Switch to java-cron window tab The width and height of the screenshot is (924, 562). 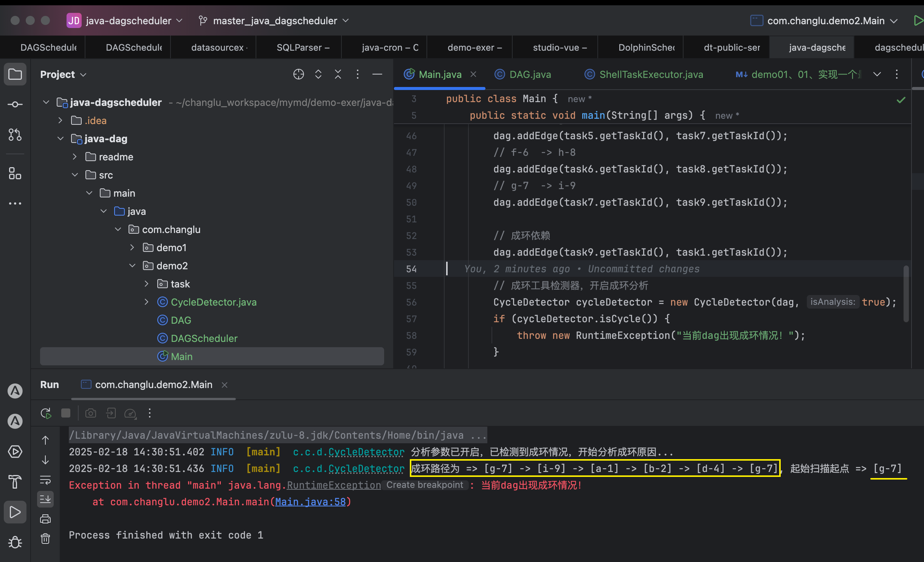pos(384,47)
